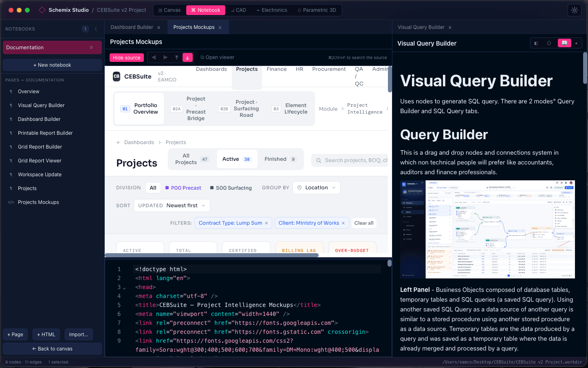The width and height of the screenshot is (588, 368).
Task: Toggle the P00 Precast division filter
Action: [183, 188]
